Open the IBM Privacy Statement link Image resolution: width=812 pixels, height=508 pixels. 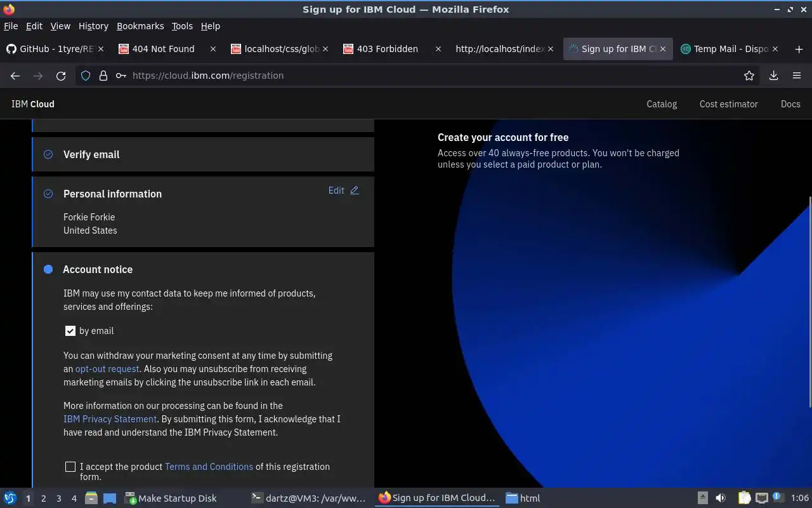pos(110,419)
